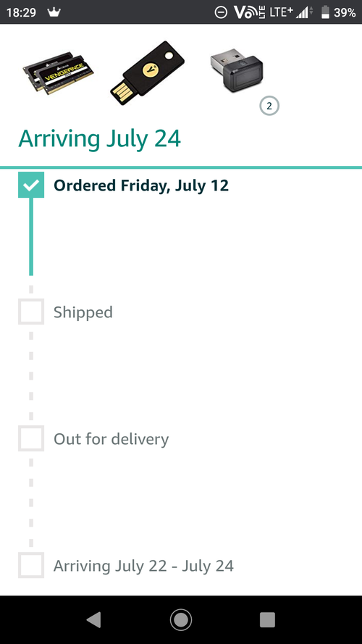362x644 pixels.
Task: Tap the unchecked Shipped step checkbox
Action: [x=31, y=311]
